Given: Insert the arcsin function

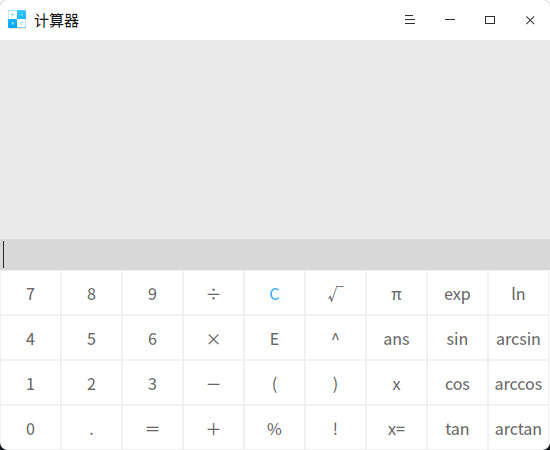Looking at the screenshot, I should (518, 338).
